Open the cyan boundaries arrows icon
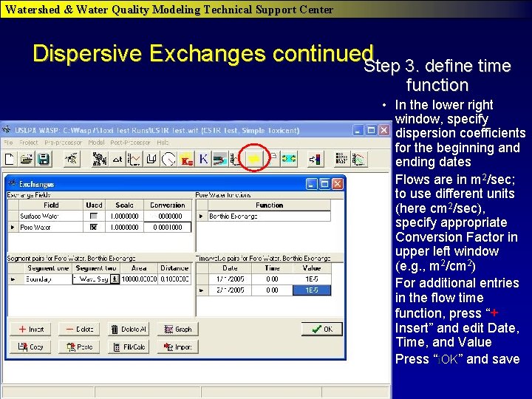 point(289,159)
